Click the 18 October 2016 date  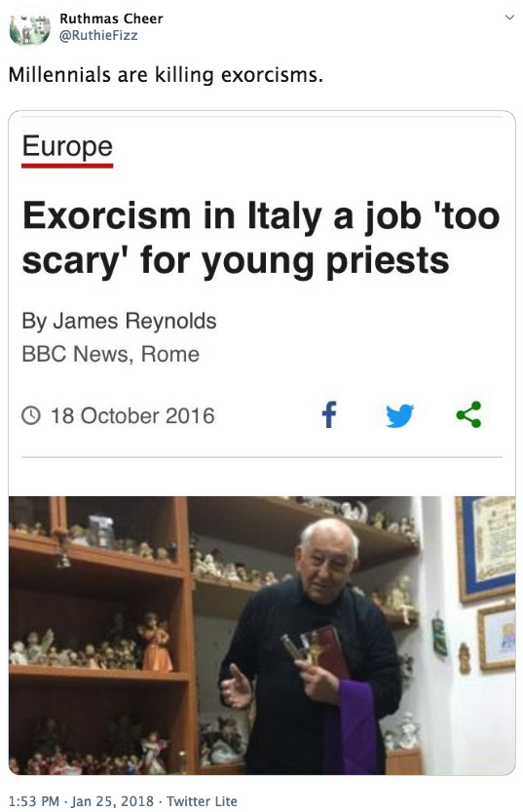click(132, 416)
